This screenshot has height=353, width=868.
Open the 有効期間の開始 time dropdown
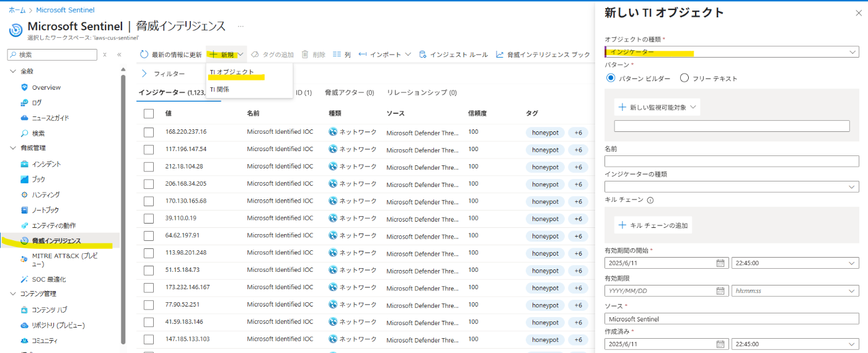click(x=795, y=263)
